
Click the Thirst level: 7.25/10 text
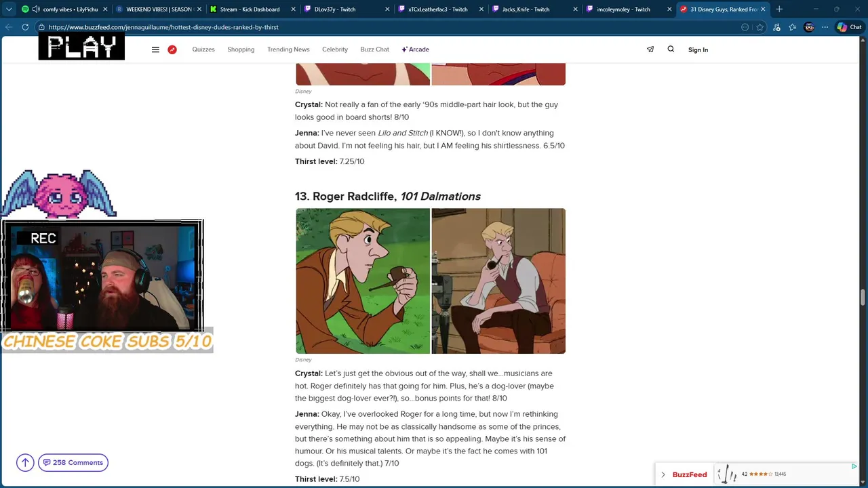point(330,161)
